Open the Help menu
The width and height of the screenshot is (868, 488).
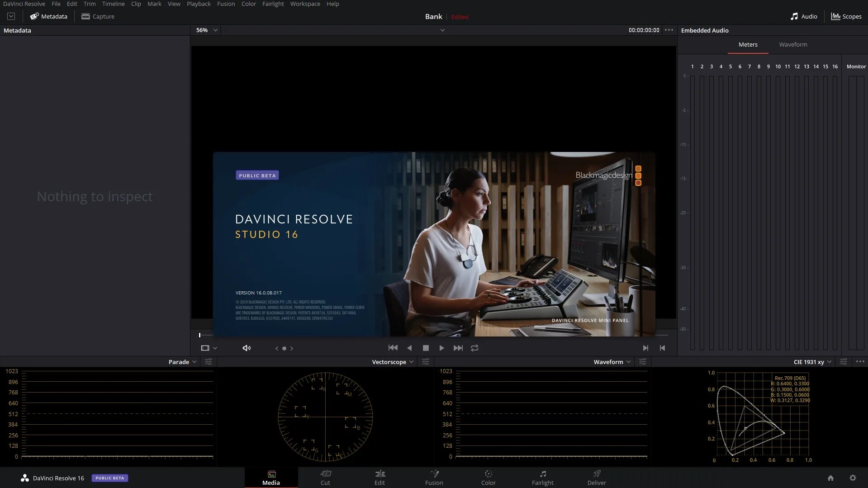332,4
